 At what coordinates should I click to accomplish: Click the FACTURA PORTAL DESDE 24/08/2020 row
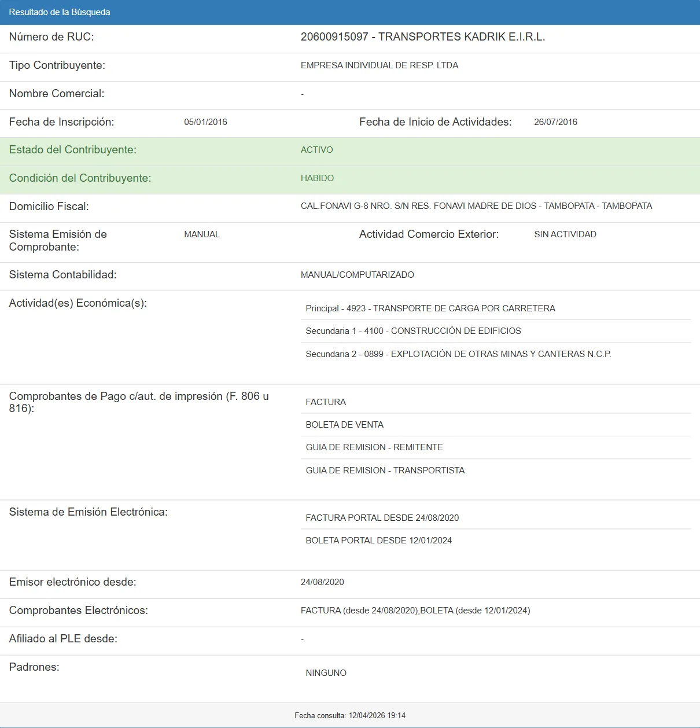point(382,518)
